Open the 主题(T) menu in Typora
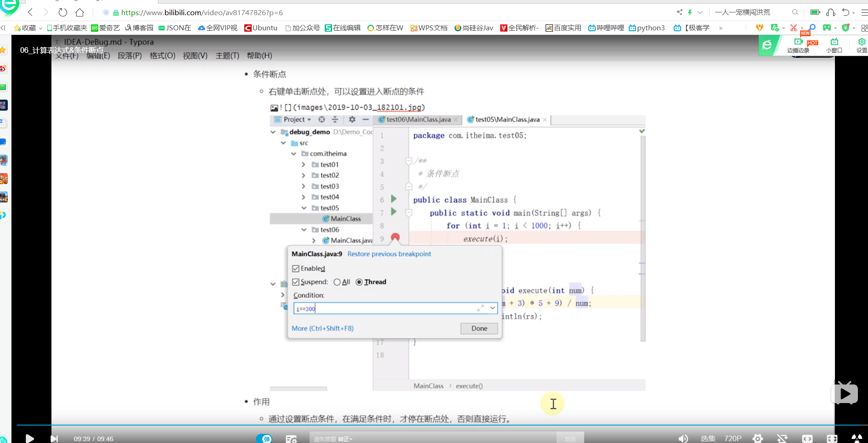This screenshot has width=868, height=443. (x=227, y=56)
